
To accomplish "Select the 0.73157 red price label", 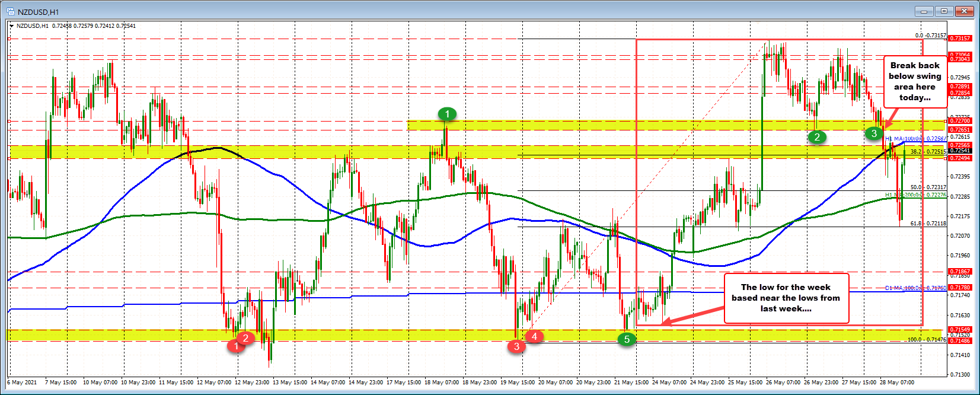I will (x=960, y=38).
